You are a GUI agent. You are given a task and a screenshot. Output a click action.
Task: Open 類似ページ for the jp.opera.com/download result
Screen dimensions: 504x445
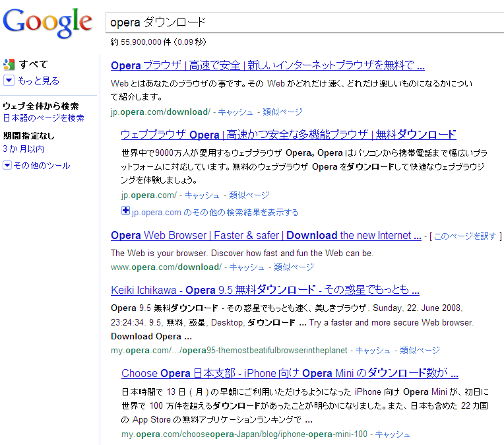pos(282,112)
